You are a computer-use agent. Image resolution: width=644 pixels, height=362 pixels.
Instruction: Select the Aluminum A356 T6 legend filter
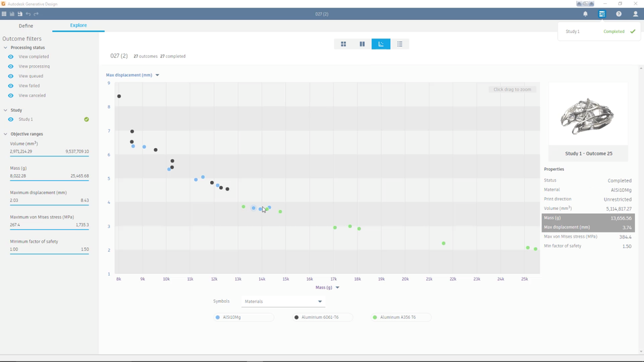tap(400, 318)
